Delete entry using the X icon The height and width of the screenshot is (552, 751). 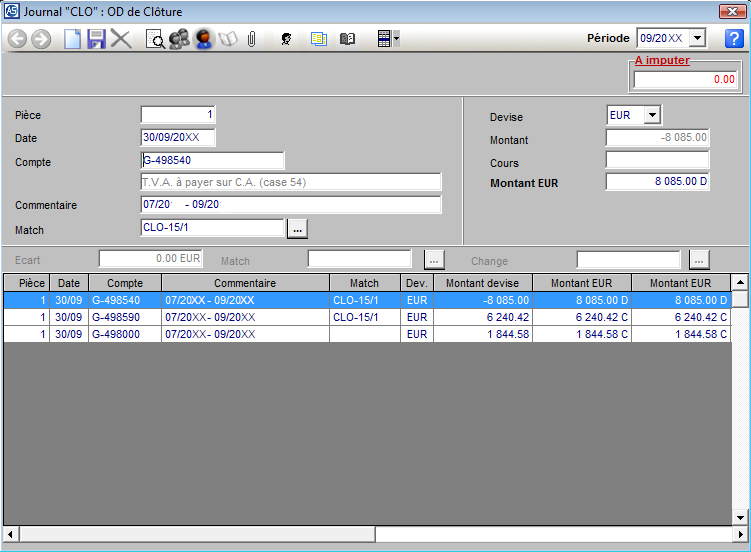pyautogui.click(x=121, y=39)
